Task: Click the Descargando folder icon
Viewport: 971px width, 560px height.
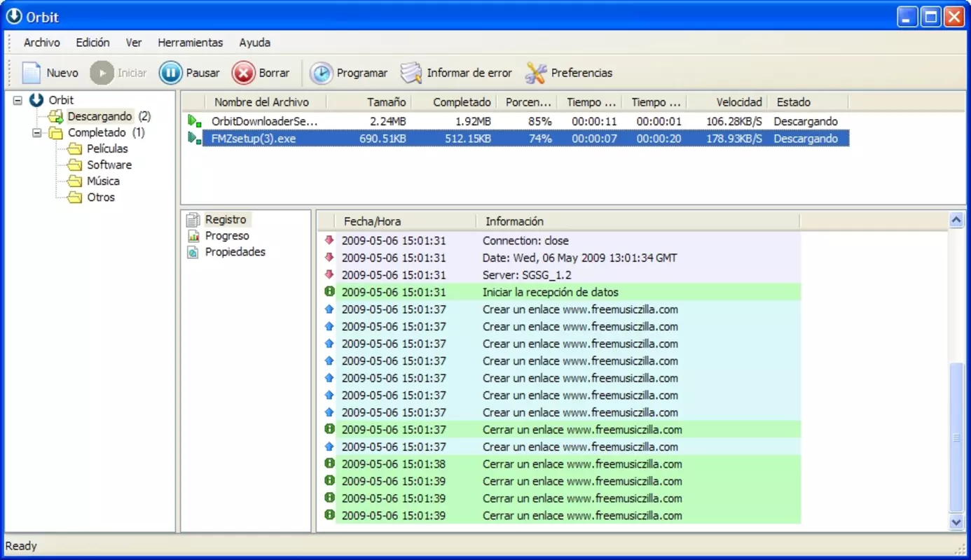Action: tap(56, 116)
